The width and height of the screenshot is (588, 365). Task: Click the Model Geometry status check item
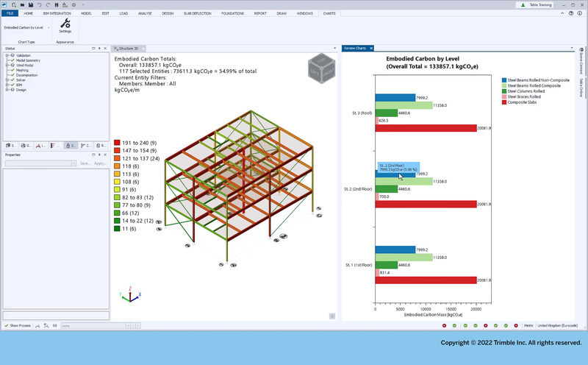28,60
